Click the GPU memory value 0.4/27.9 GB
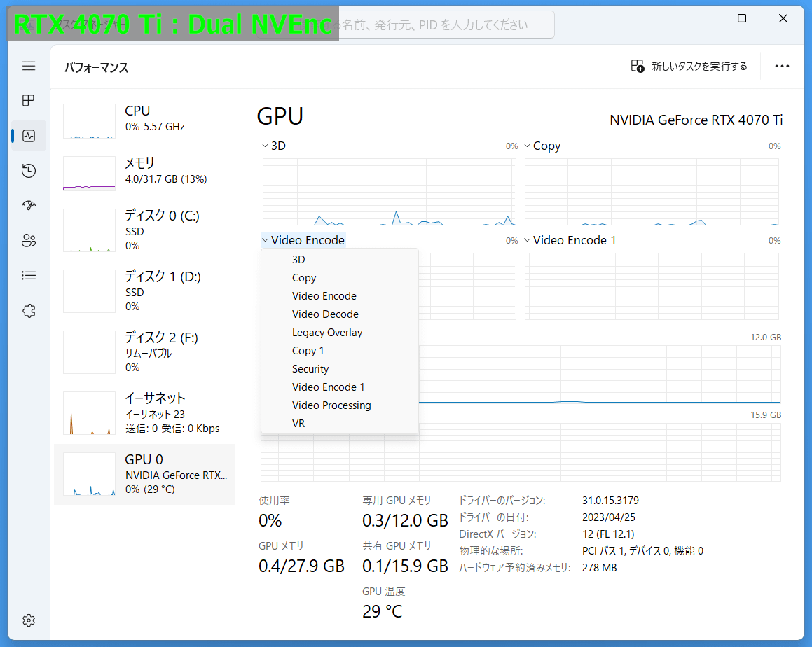The image size is (812, 647). tap(301, 566)
